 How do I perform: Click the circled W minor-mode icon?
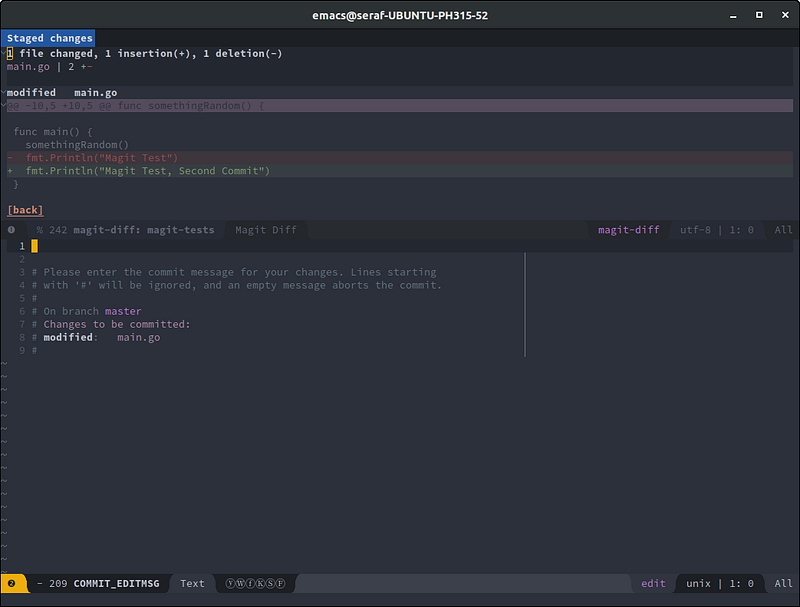[x=242, y=583]
